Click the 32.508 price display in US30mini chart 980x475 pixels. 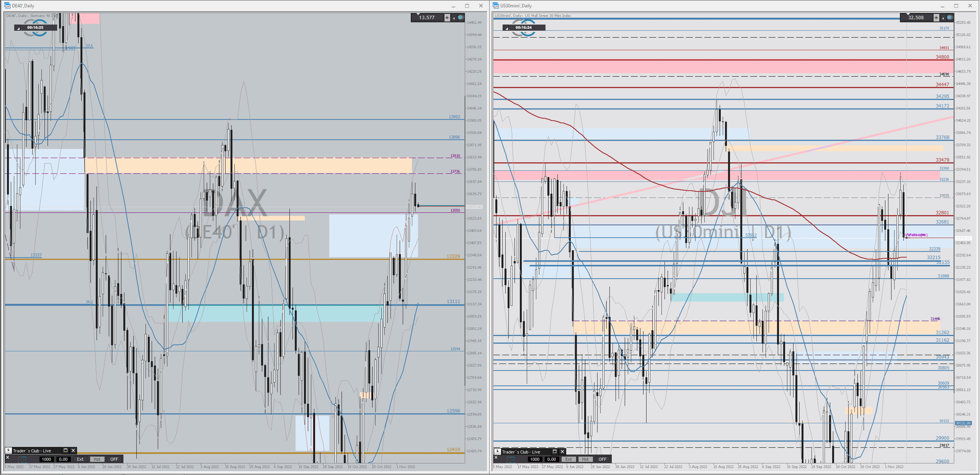pyautogui.click(x=916, y=17)
